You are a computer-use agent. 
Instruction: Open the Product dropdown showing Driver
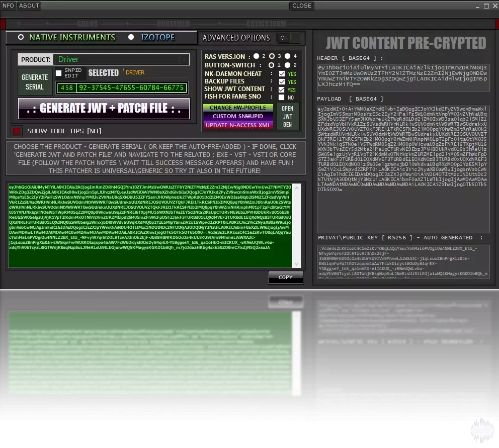(x=121, y=59)
